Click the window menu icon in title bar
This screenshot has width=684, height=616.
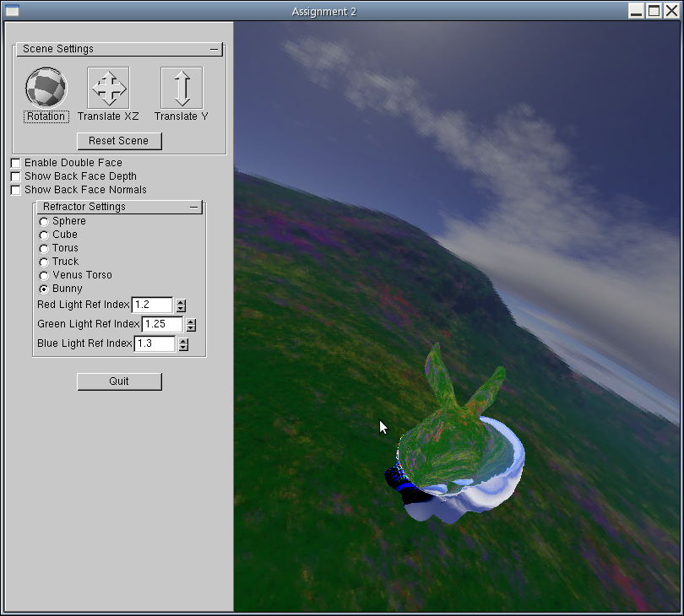point(12,10)
